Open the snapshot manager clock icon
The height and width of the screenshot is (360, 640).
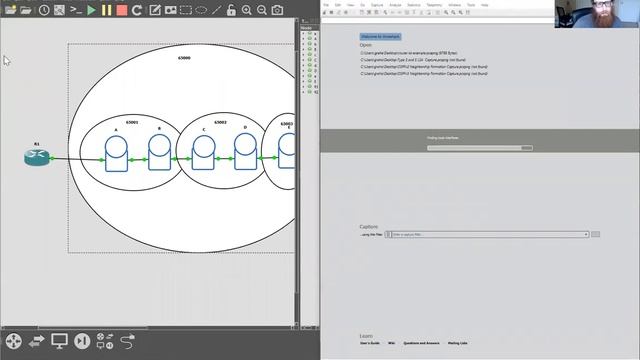(x=44, y=10)
